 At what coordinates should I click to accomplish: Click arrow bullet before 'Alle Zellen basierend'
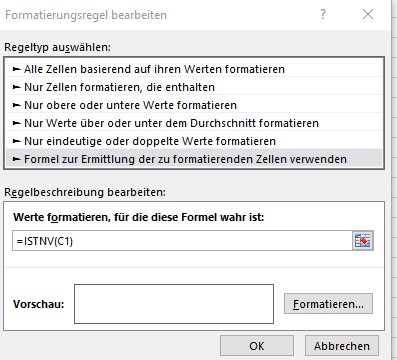tap(16, 69)
